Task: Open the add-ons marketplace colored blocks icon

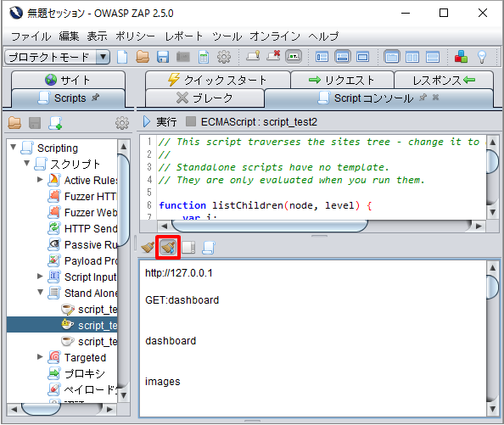Action: pos(461,57)
